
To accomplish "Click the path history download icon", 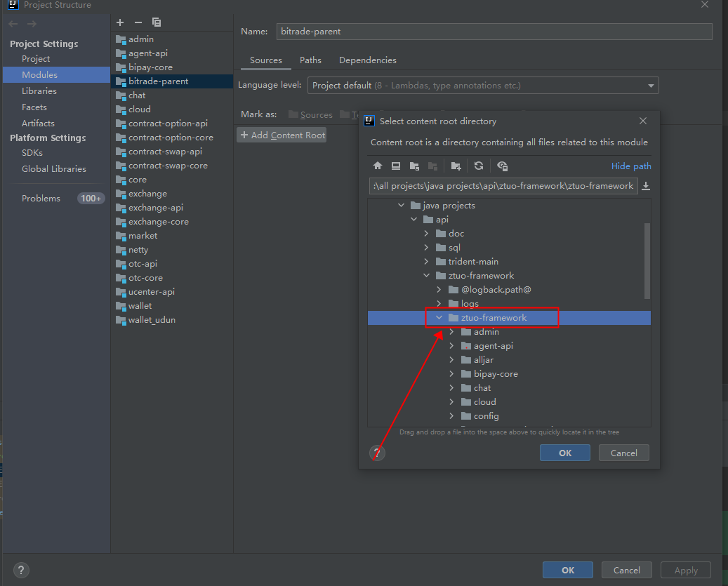I will point(646,186).
